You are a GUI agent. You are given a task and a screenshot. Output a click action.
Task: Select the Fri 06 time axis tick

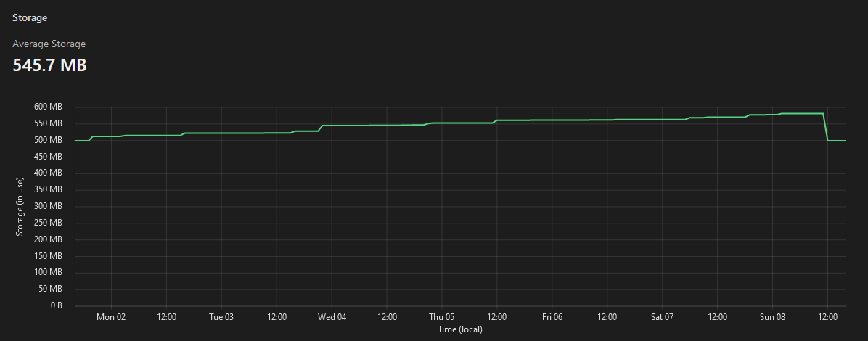click(x=552, y=318)
